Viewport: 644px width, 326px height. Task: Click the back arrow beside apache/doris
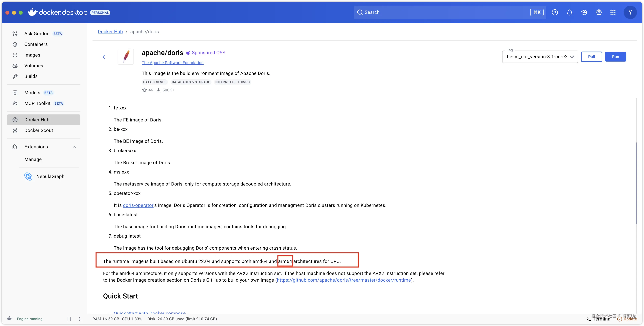point(104,57)
